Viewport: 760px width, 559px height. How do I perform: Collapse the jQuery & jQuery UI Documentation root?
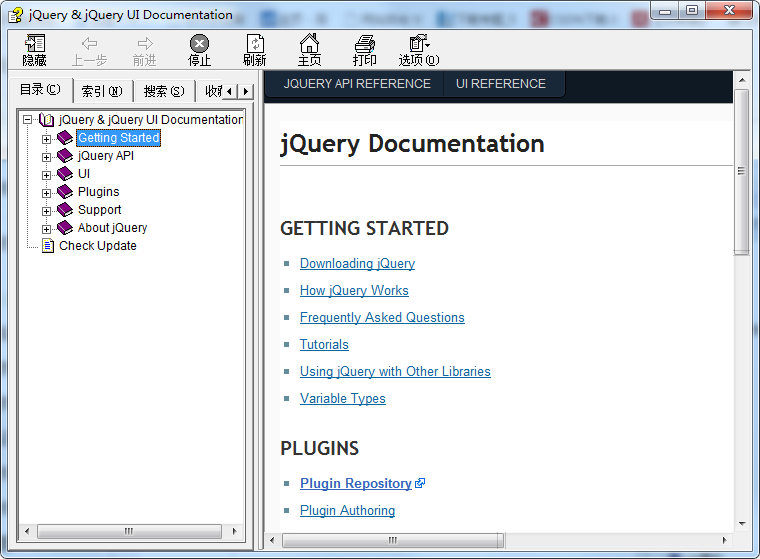coord(28,120)
